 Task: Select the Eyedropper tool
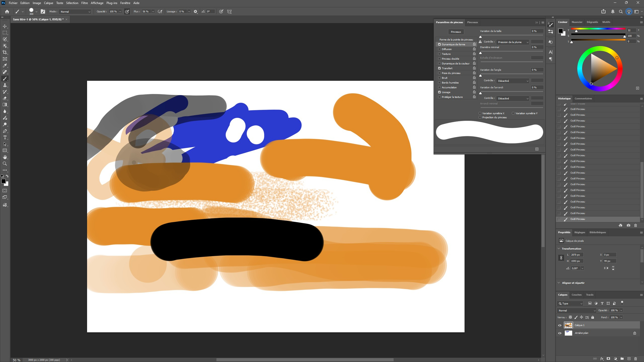(5, 65)
